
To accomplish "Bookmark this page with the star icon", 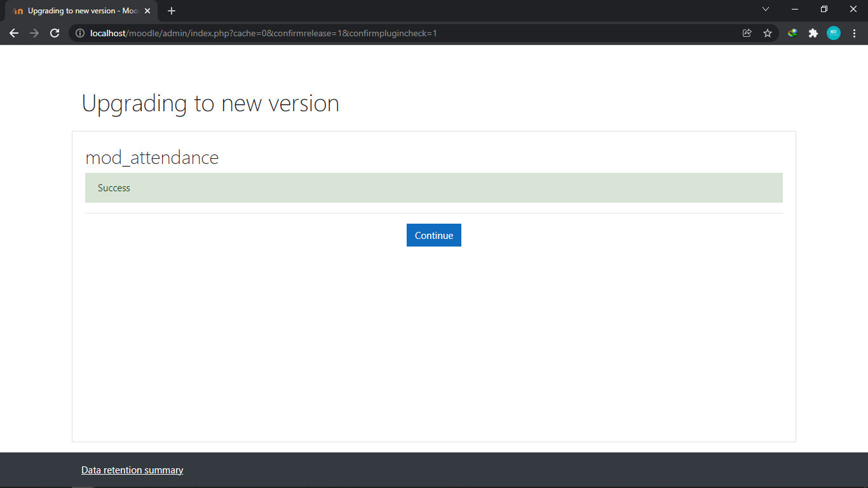I will (768, 33).
